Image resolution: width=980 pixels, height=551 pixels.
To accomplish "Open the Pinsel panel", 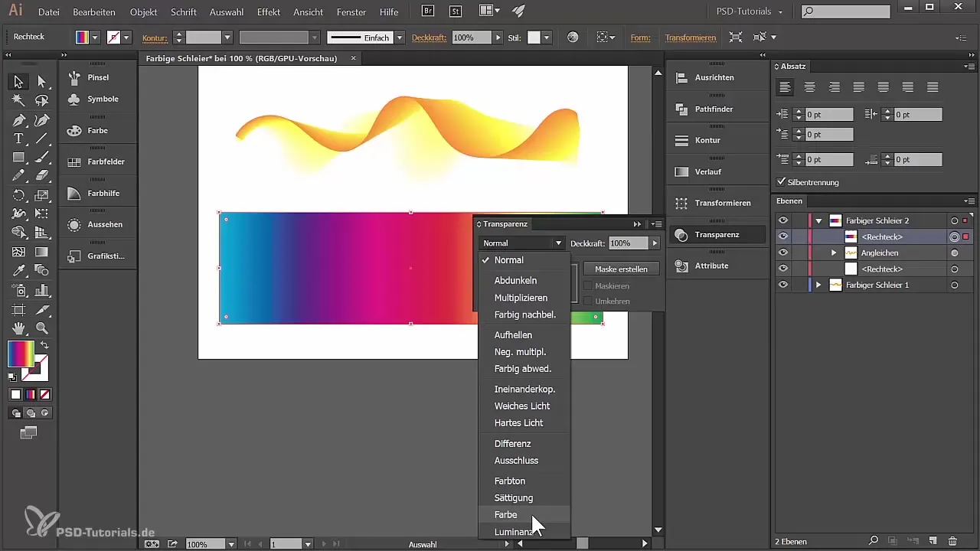I will [98, 77].
